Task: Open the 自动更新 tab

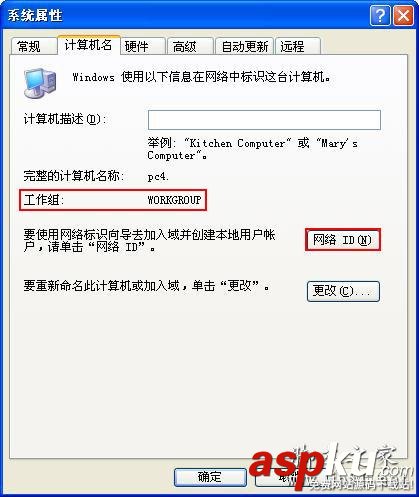Action: (245, 46)
